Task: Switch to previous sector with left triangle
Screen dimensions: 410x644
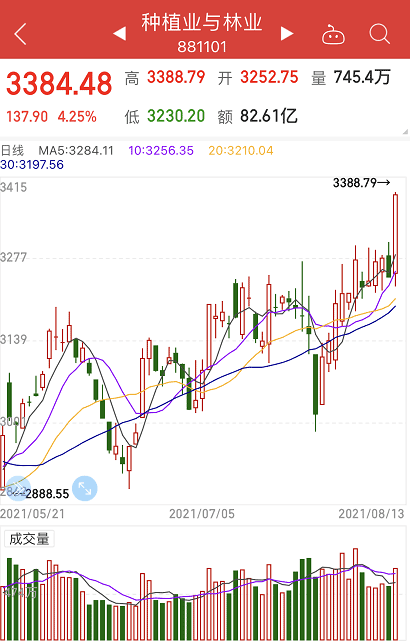Action: tap(120, 34)
